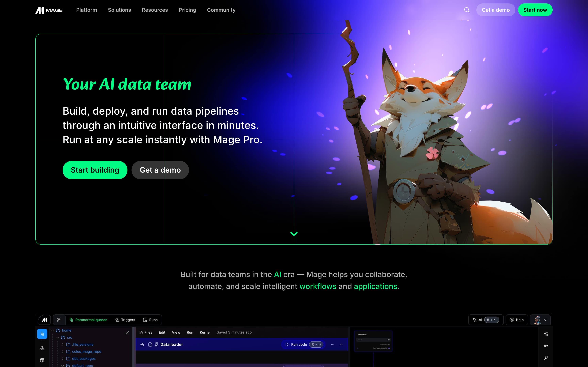The width and height of the screenshot is (588, 367).
Task: Click the Data loader node thumbnail
Action: [x=373, y=341]
